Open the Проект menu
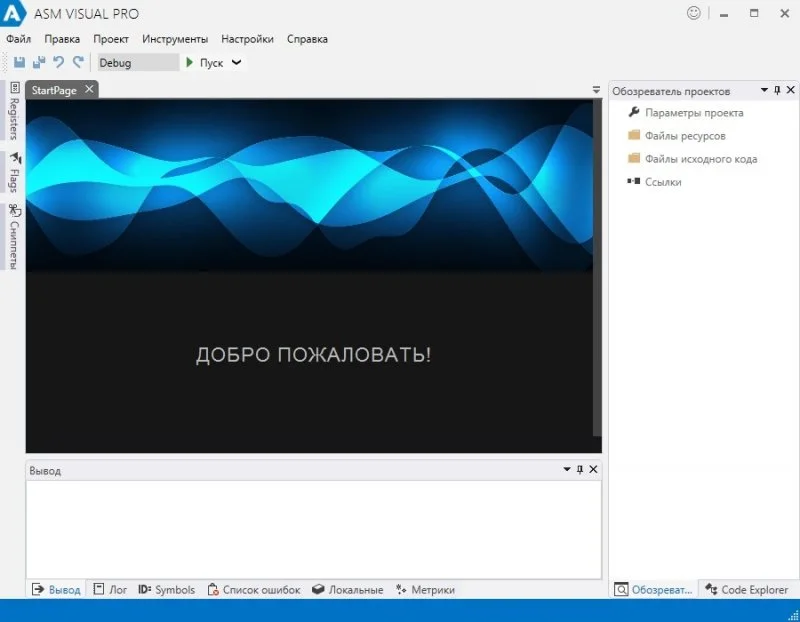 111,39
